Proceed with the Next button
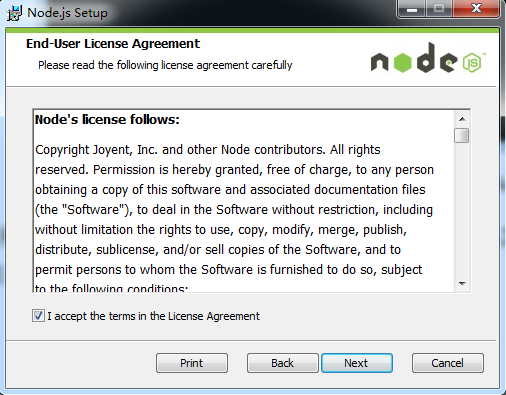The image size is (506, 395). [x=357, y=363]
